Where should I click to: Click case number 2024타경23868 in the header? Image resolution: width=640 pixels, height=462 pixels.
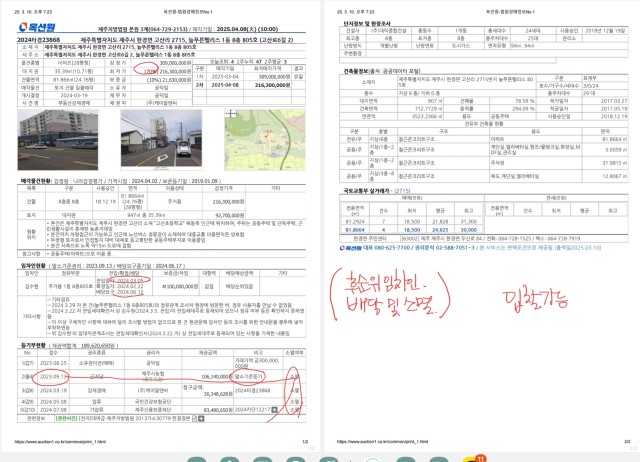point(38,40)
